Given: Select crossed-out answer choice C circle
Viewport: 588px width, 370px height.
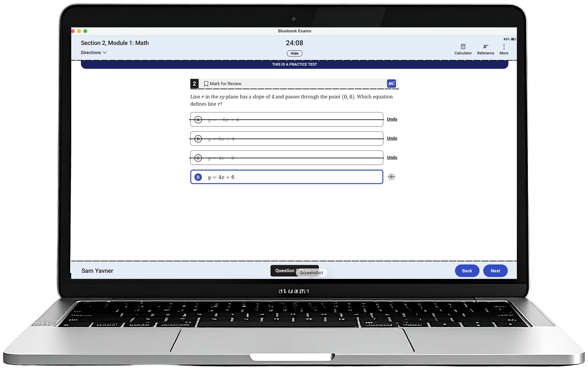Looking at the screenshot, I should pos(198,158).
